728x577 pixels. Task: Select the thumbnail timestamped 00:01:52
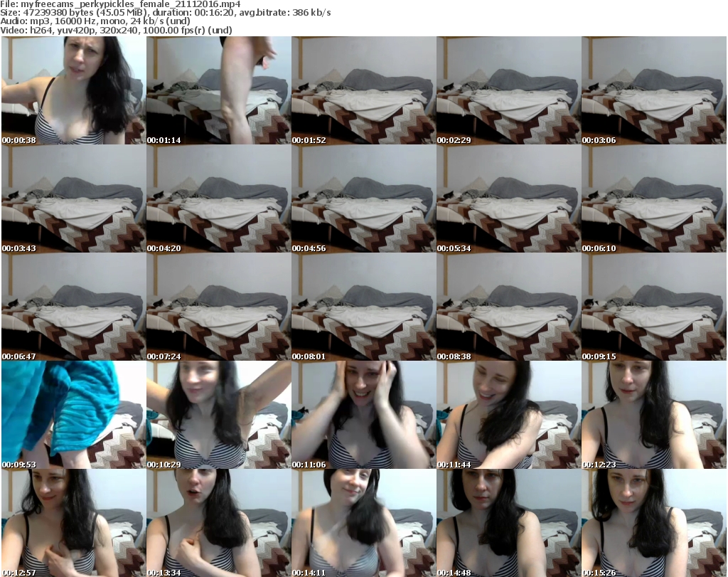(x=363, y=90)
